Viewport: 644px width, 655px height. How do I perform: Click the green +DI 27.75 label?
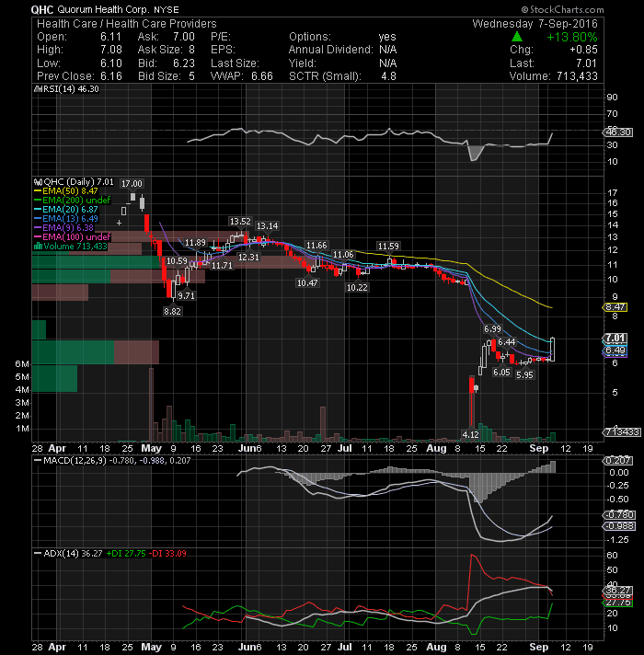click(x=126, y=553)
